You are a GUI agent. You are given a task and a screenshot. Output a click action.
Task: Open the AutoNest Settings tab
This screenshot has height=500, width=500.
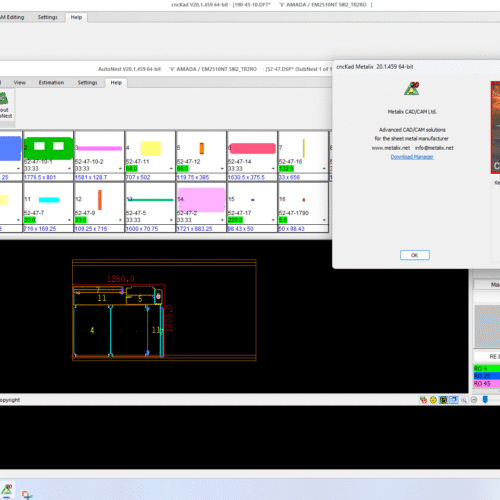pos(87,82)
